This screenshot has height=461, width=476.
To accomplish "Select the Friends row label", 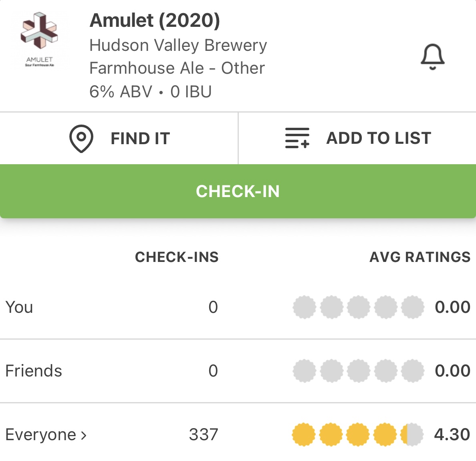I will 34,371.
